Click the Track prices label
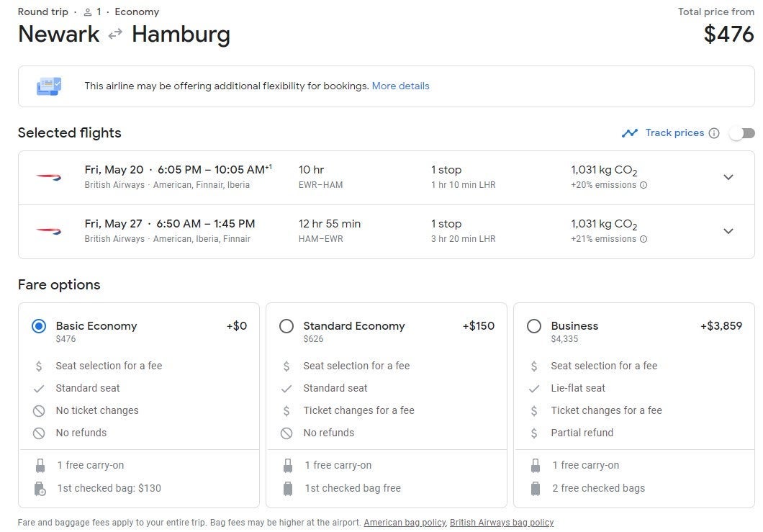 674,132
